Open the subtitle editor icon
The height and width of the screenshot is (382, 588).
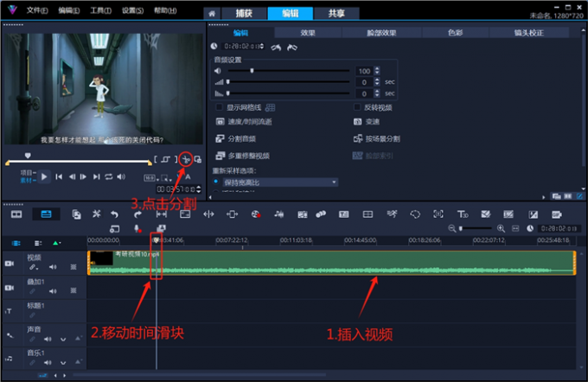point(343,214)
